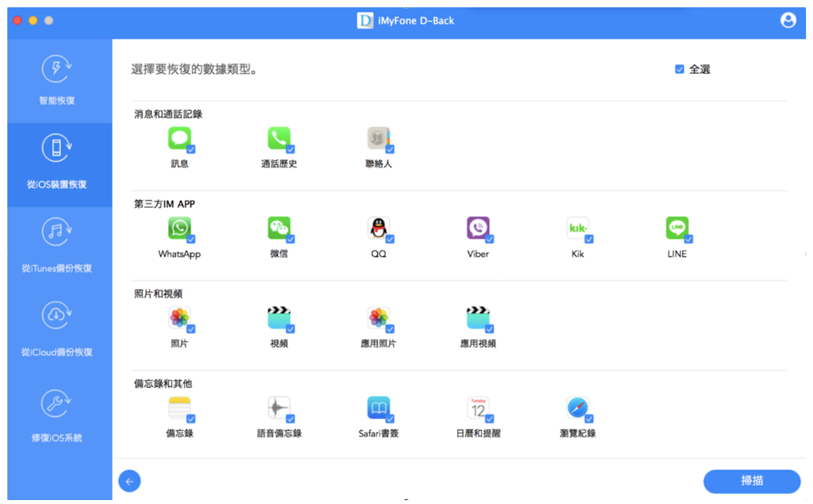Image resolution: width=813 pixels, height=504 pixels.
Task: Click the 備忘錄 notes icon
Action: tap(180, 408)
